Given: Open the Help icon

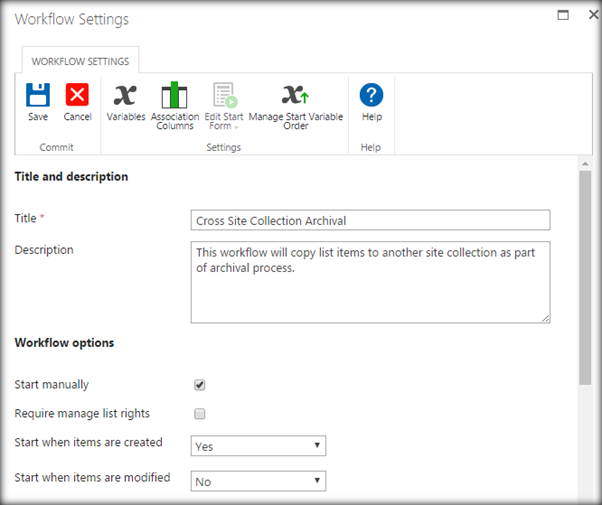Looking at the screenshot, I should 372,95.
